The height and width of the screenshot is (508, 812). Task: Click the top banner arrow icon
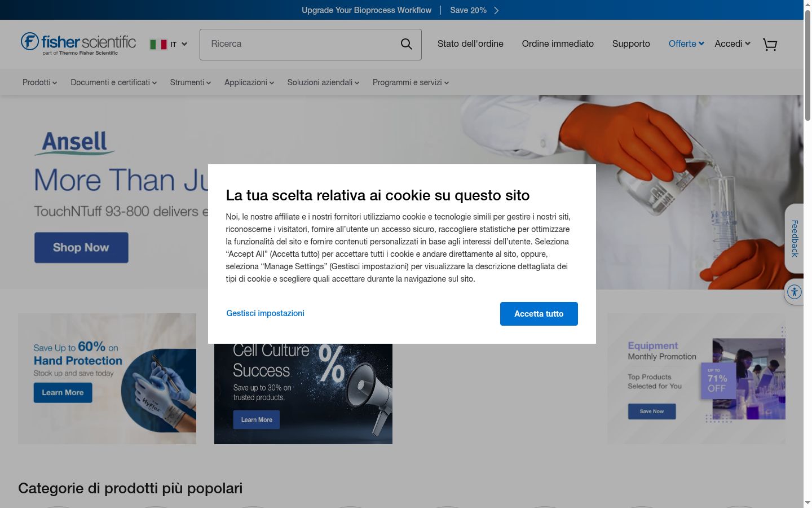(x=496, y=10)
